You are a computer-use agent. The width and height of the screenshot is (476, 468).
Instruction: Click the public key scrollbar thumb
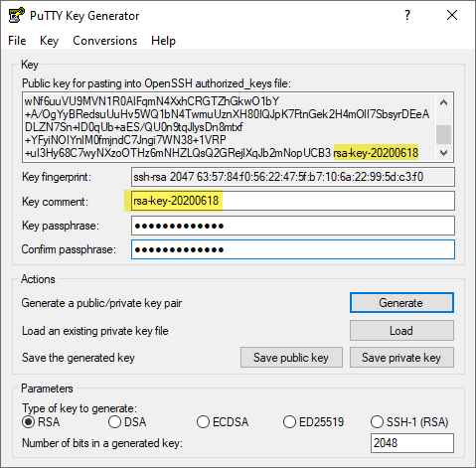444,134
